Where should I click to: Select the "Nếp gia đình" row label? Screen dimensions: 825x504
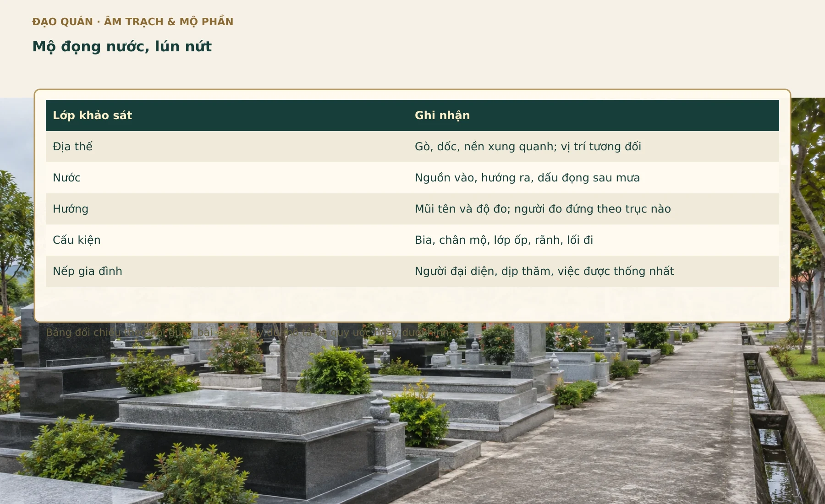coord(227,271)
